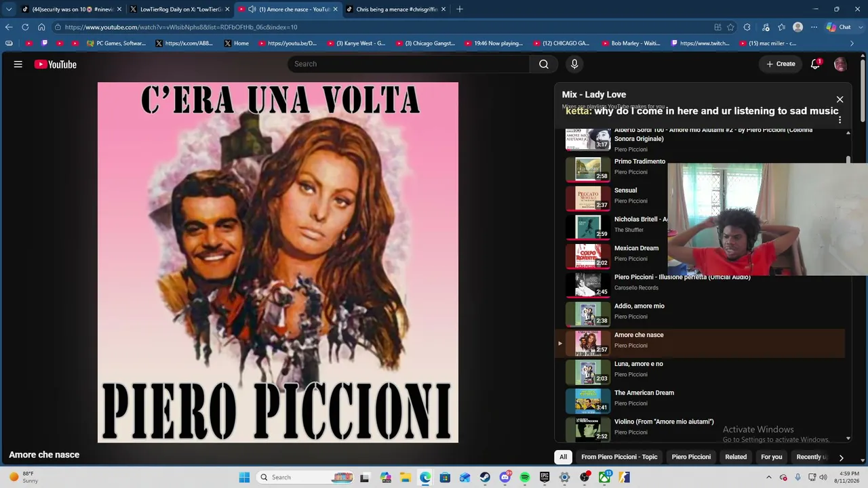The image size is (868, 488).
Task: Go to the YouTube home logo
Action: tap(56, 64)
